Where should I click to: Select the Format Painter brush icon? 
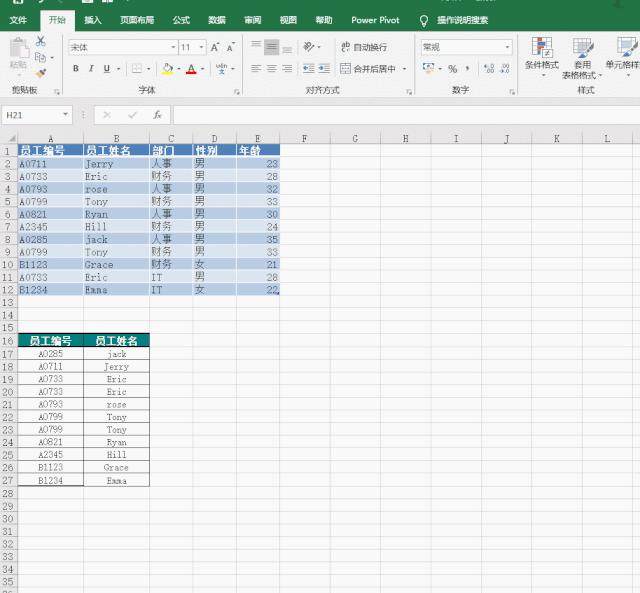(40, 73)
